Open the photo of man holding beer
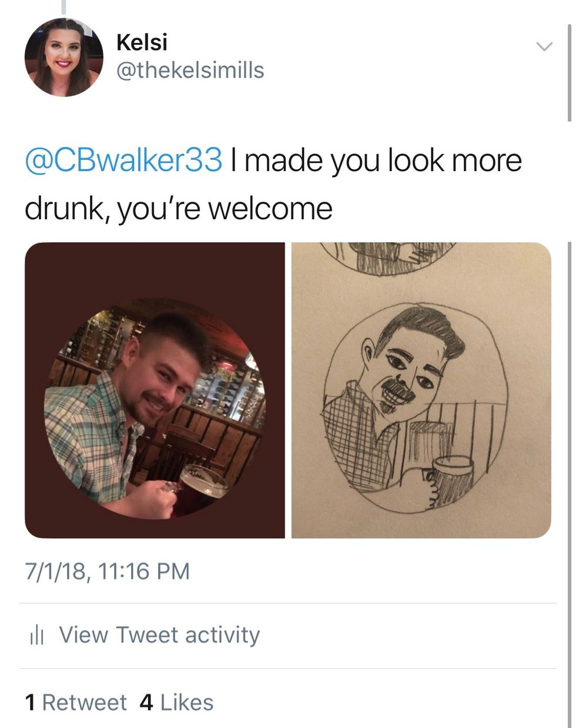 point(155,390)
